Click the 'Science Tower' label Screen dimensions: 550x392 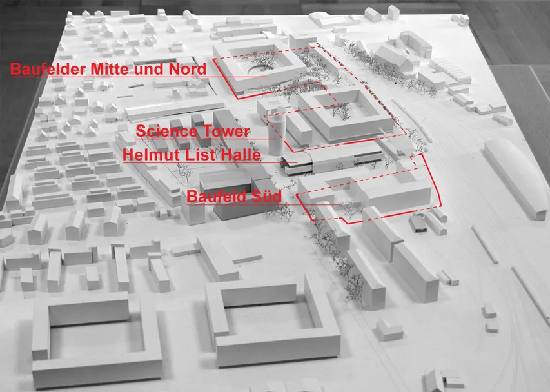coord(193,131)
